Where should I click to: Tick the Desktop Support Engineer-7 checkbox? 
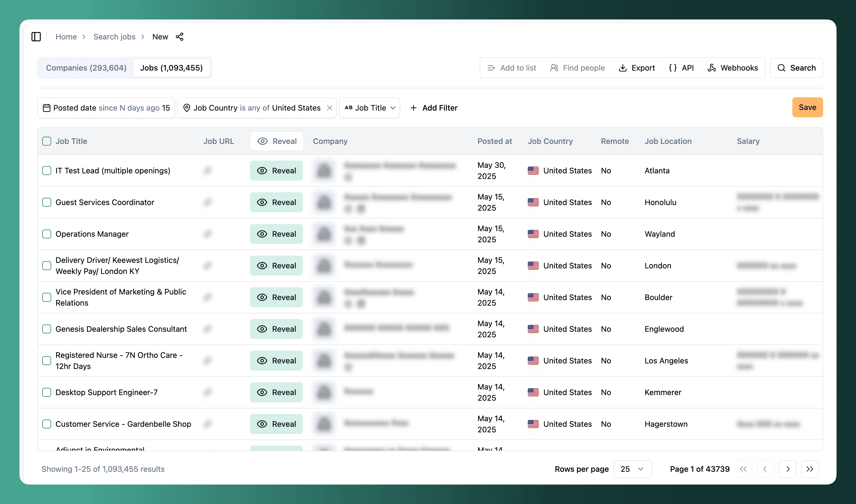point(46,392)
